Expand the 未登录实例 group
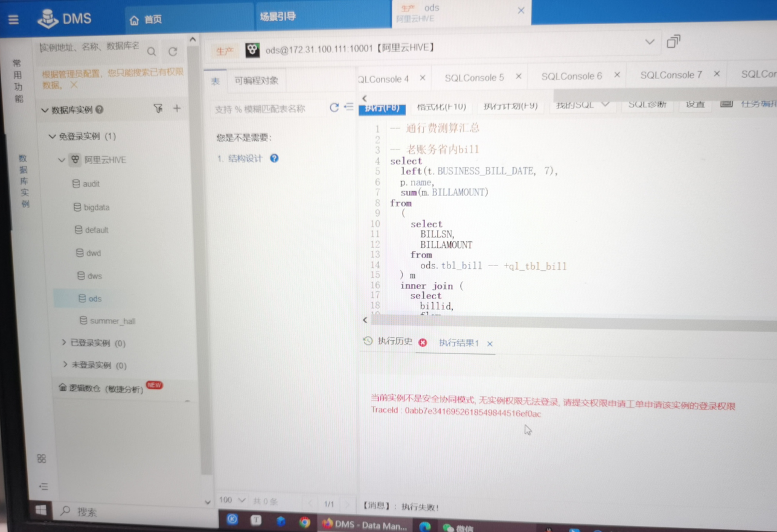Image resolution: width=777 pixels, height=532 pixels. (65, 365)
